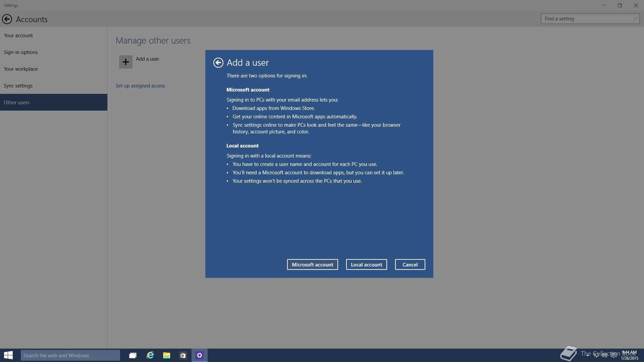Viewport: 644px width, 362px height.
Task: Click the magnifier in the Find a setting box
Action: click(635, 19)
